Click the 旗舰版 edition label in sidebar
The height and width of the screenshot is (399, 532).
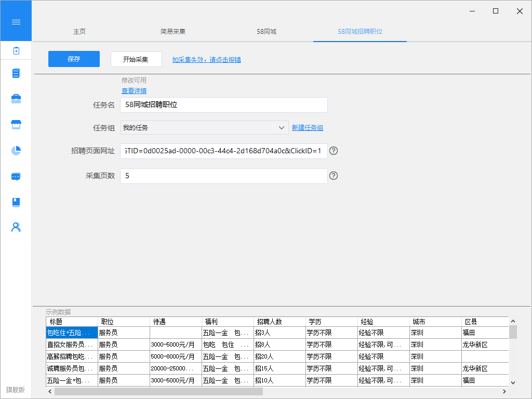pos(16,390)
